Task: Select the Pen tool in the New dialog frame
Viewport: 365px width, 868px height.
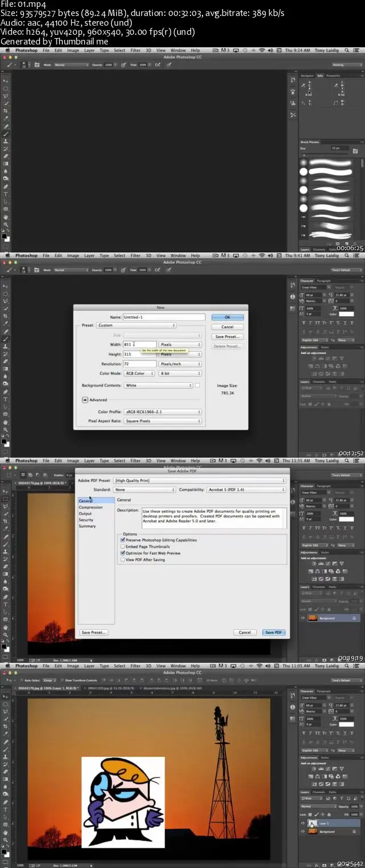Action: pos(6,392)
